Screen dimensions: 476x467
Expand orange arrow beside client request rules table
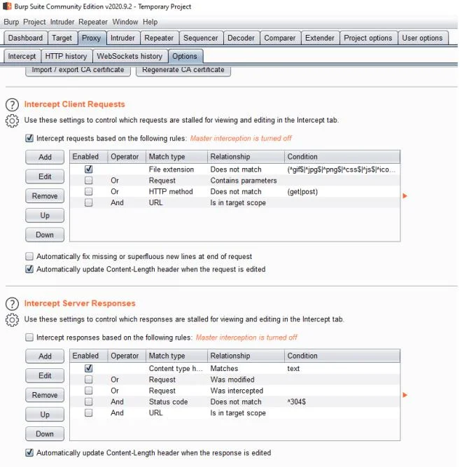click(x=405, y=196)
